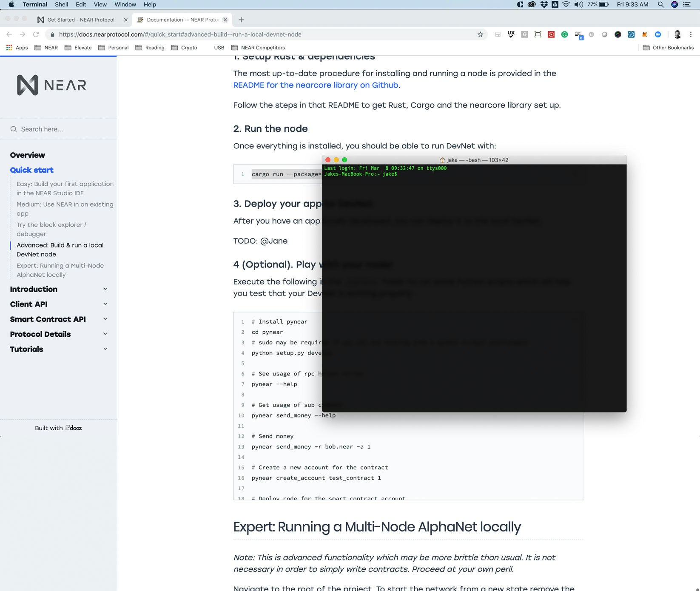Go to Expert: Running Multi-Node AlphaNet locally

pyautogui.click(x=60, y=270)
